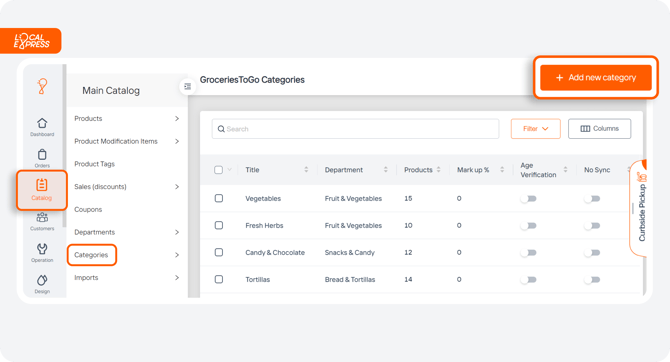Open the Orders bag icon
Image resolution: width=670 pixels, height=362 pixels.
click(42, 154)
